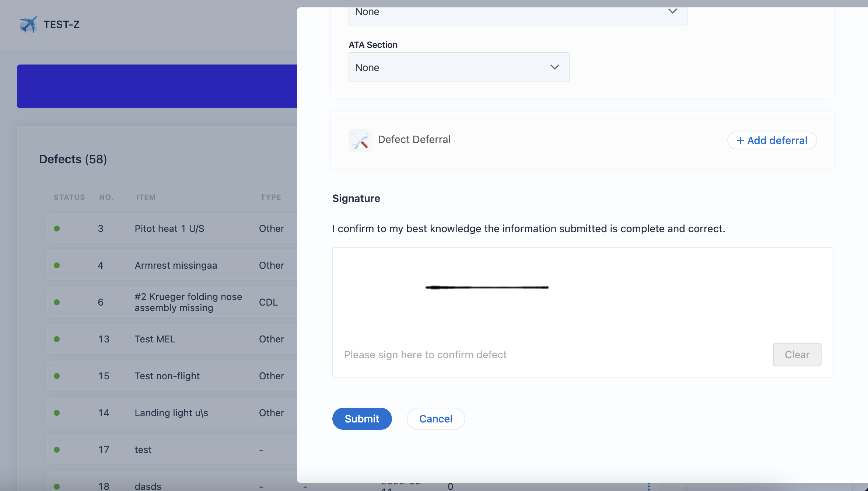The image size is (868, 491).
Task: Click the green status dot for defect 6
Action: tap(57, 302)
